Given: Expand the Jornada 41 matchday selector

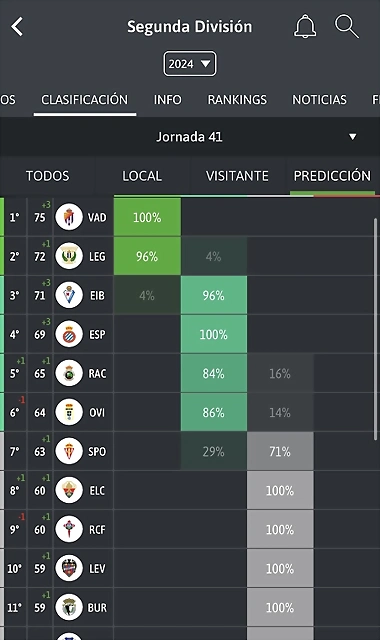Looking at the screenshot, I should pyautogui.click(x=190, y=137).
